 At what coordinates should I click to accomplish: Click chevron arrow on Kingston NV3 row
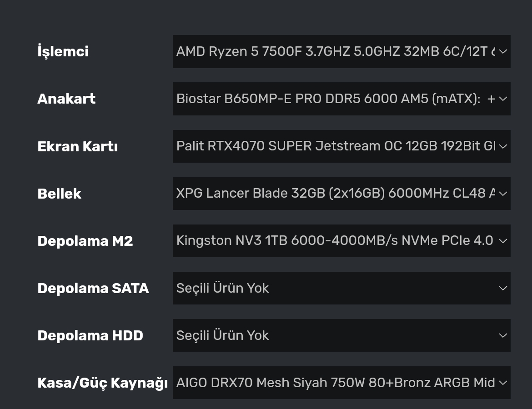pos(502,240)
